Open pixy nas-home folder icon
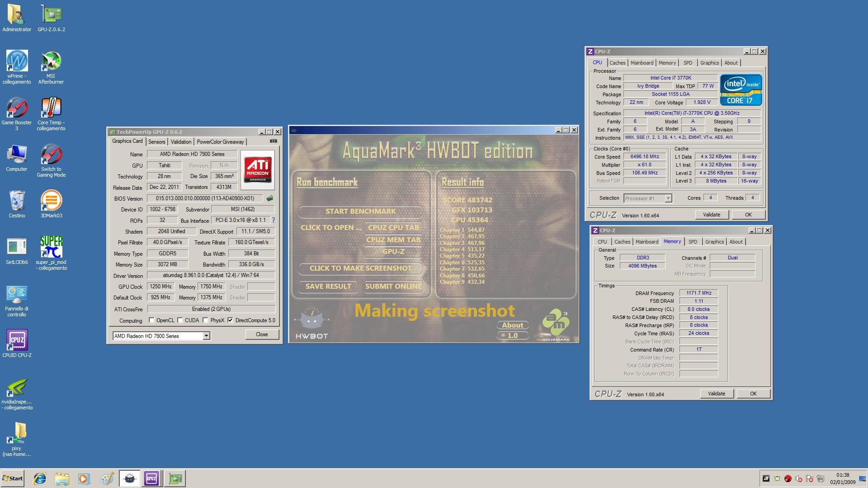 coord(17,439)
